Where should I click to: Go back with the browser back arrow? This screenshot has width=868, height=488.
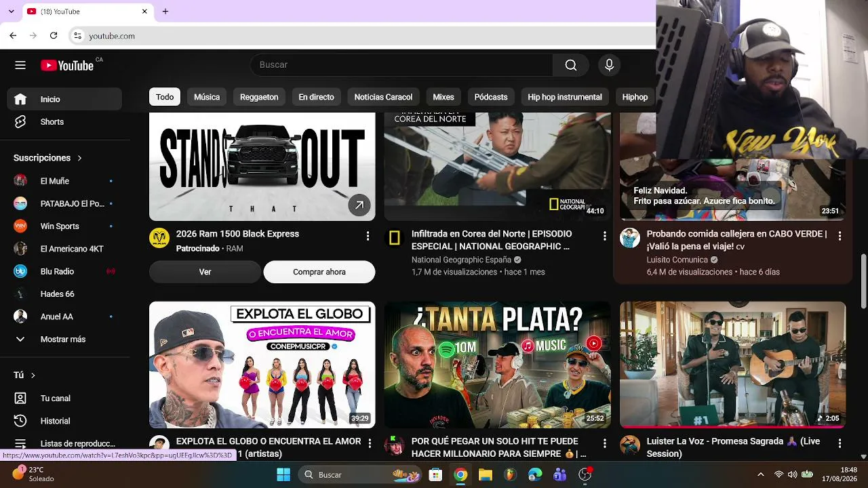pos(13,35)
